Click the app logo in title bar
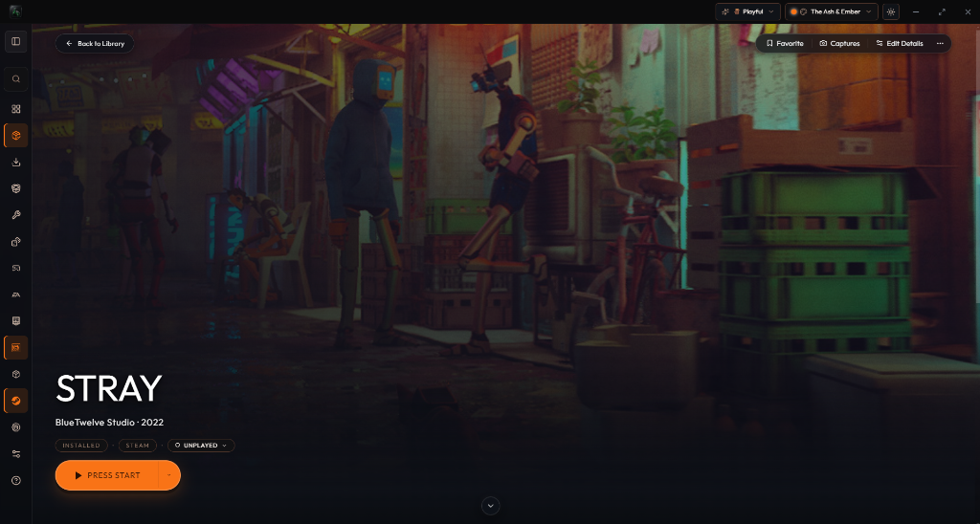This screenshot has height=524, width=980. [x=15, y=11]
